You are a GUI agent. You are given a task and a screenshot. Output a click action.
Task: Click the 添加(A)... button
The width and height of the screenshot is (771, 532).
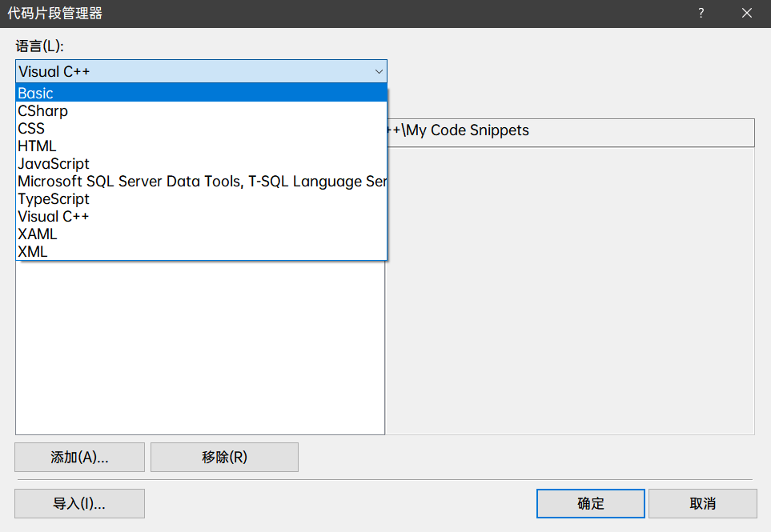click(79, 458)
